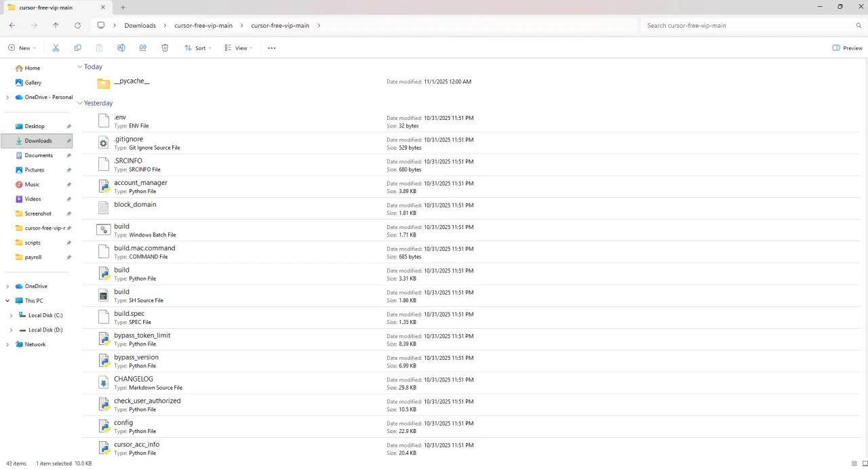This screenshot has width=868, height=469.
Task: Expand OneDrive - Personal in sidebar
Action: point(7,98)
